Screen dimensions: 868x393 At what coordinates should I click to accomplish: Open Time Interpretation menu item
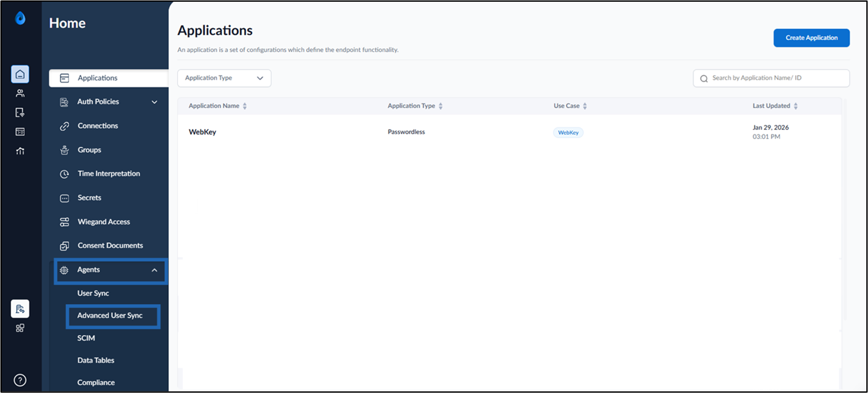pos(108,174)
